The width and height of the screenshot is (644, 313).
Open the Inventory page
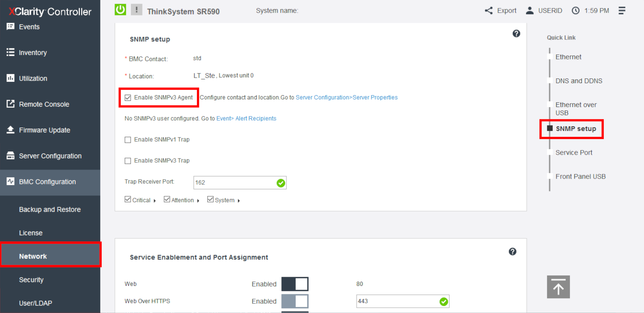[x=33, y=53]
